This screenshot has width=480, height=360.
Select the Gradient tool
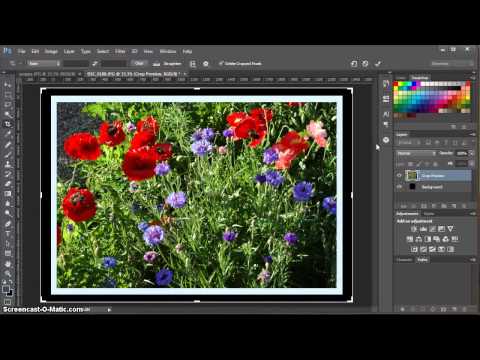pyautogui.click(x=7, y=194)
